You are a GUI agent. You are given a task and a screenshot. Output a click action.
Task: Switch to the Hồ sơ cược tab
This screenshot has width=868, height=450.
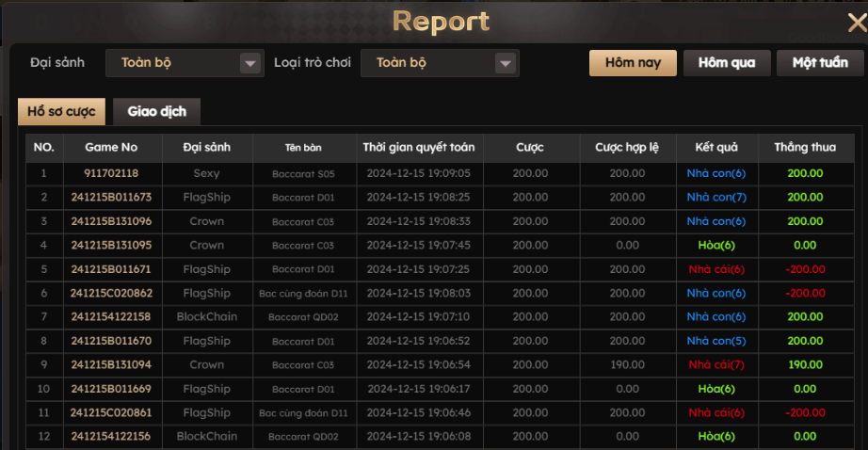point(61,111)
